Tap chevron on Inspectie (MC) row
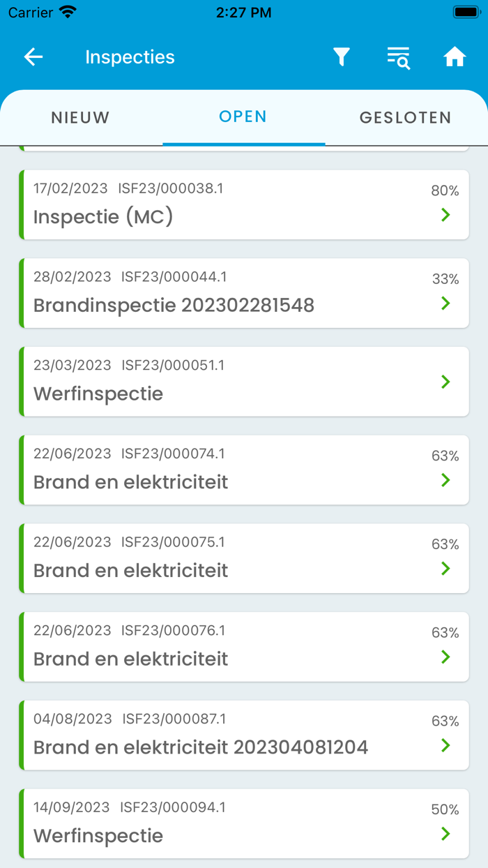Screen dimensions: 488x868 [x=446, y=215]
